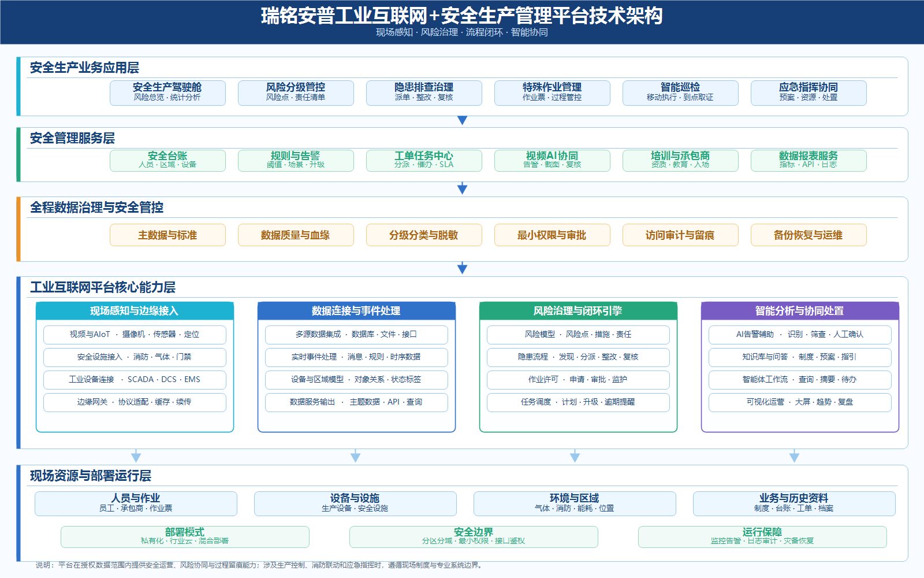The width and height of the screenshot is (924, 578).
Task: Click the 应急指挥协同 box
Action: [x=808, y=92]
